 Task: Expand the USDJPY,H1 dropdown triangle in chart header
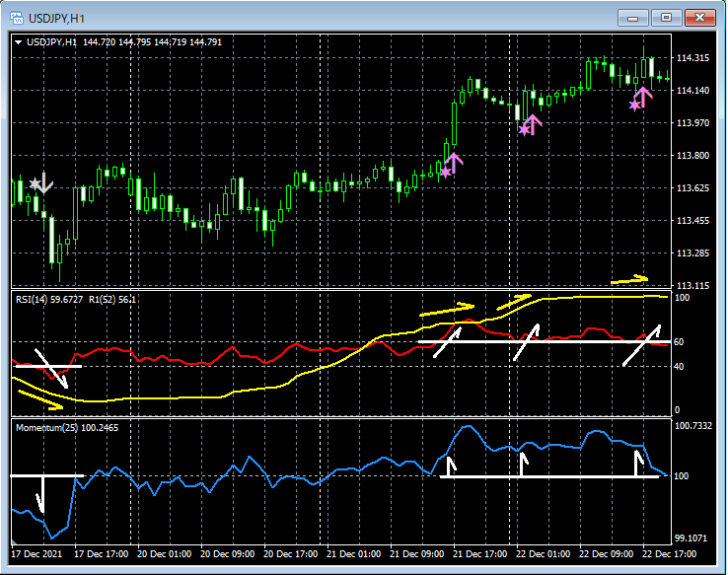[19, 42]
